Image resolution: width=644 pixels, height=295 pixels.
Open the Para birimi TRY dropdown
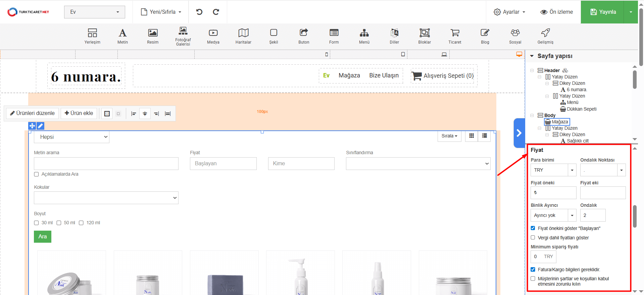(x=553, y=170)
